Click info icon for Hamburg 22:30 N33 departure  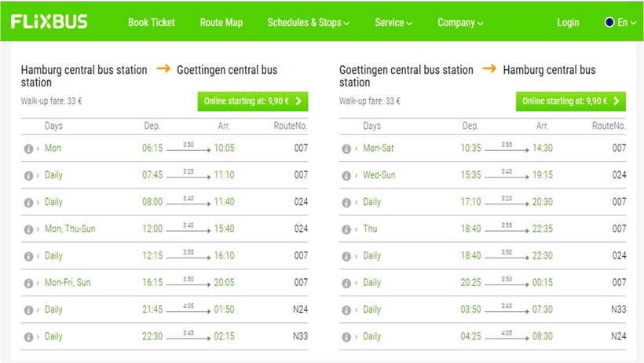[x=28, y=336]
